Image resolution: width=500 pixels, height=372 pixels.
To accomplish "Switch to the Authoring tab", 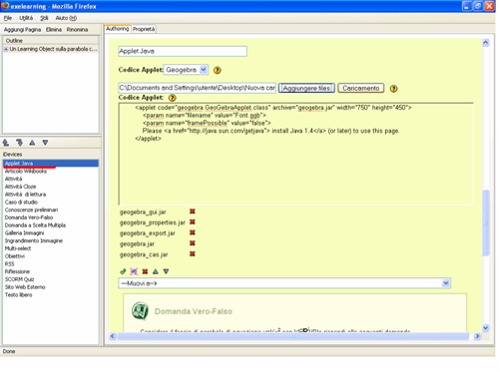I will 117,29.
